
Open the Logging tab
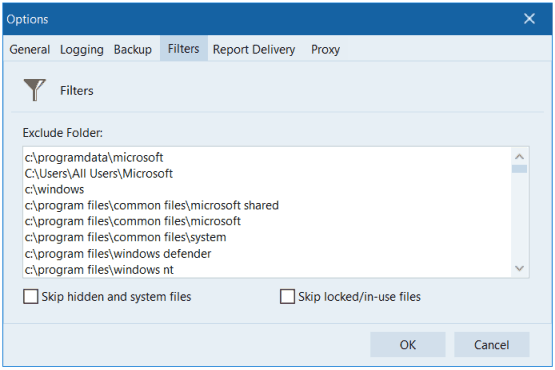point(82,49)
